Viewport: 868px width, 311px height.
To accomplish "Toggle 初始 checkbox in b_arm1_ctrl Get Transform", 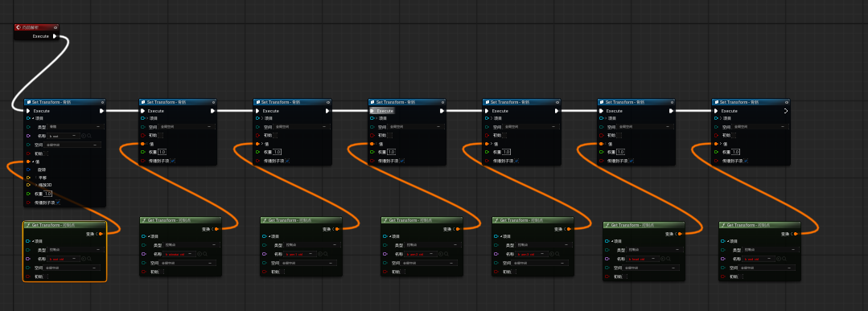I will pyautogui.click(x=282, y=272).
